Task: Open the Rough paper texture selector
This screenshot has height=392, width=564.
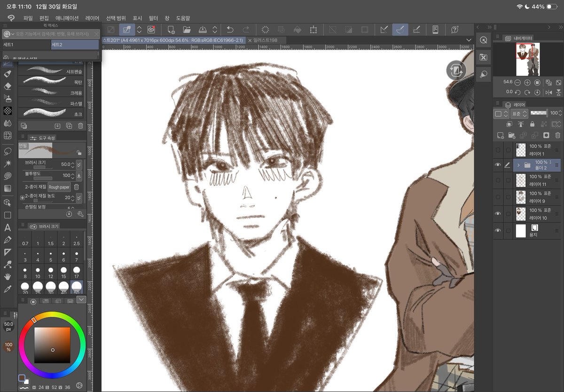Action: coord(59,187)
